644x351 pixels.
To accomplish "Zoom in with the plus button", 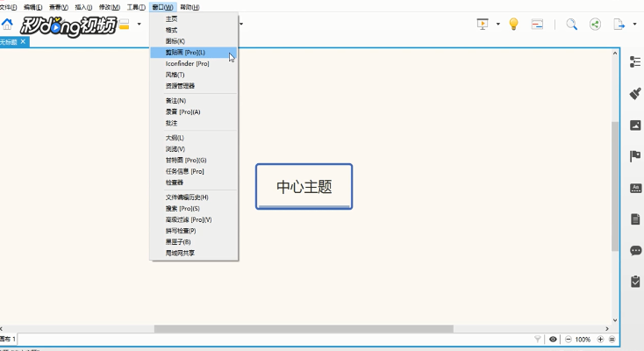I will coord(600,339).
